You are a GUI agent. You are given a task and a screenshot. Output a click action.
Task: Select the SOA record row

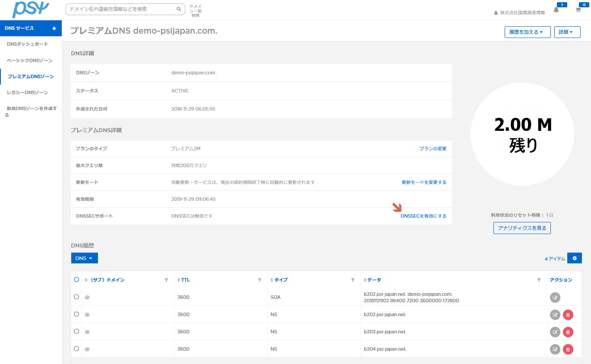pos(76,297)
